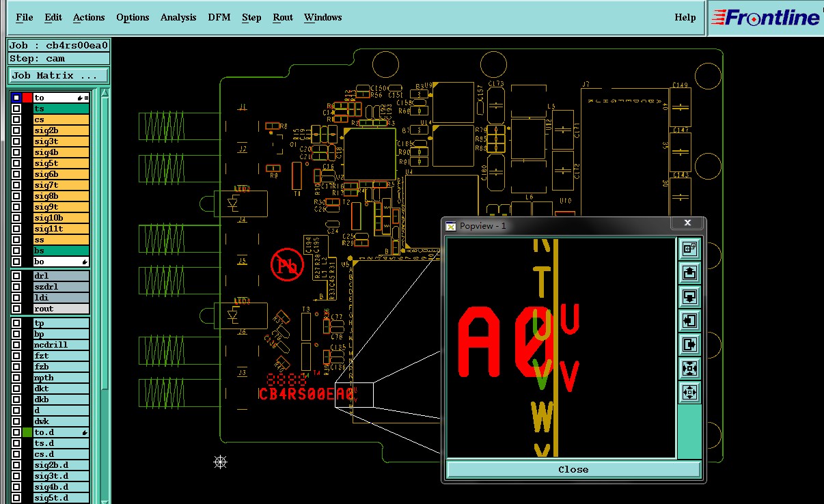Image resolution: width=824 pixels, height=504 pixels.
Task: Open the Analysis menu
Action: [x=178, y=17]
